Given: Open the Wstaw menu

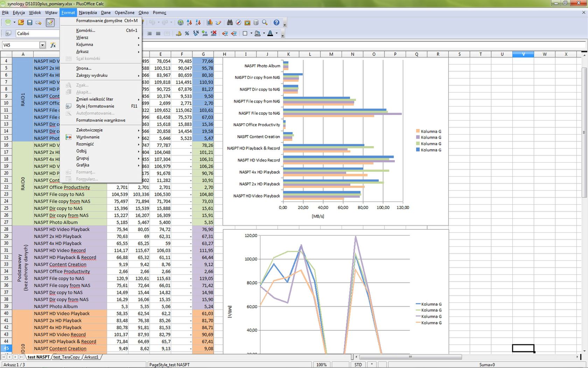Looking at the screenshot, I should pyautogui.click(x=51, y=13).
